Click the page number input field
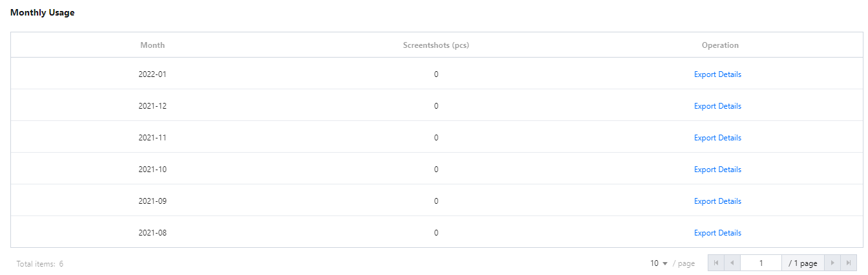The height and width of the screenshot is (275, 868). point(761,263)
